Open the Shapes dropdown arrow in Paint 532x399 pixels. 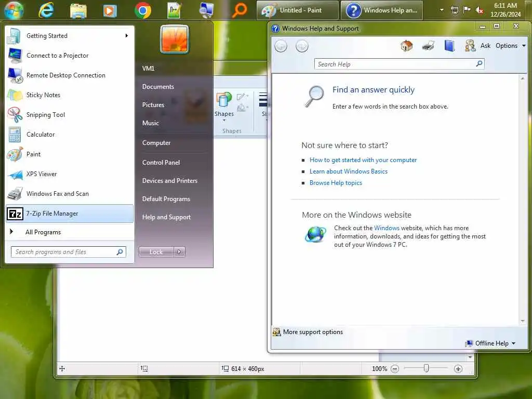pyautogui.click(x=224, y=121)
